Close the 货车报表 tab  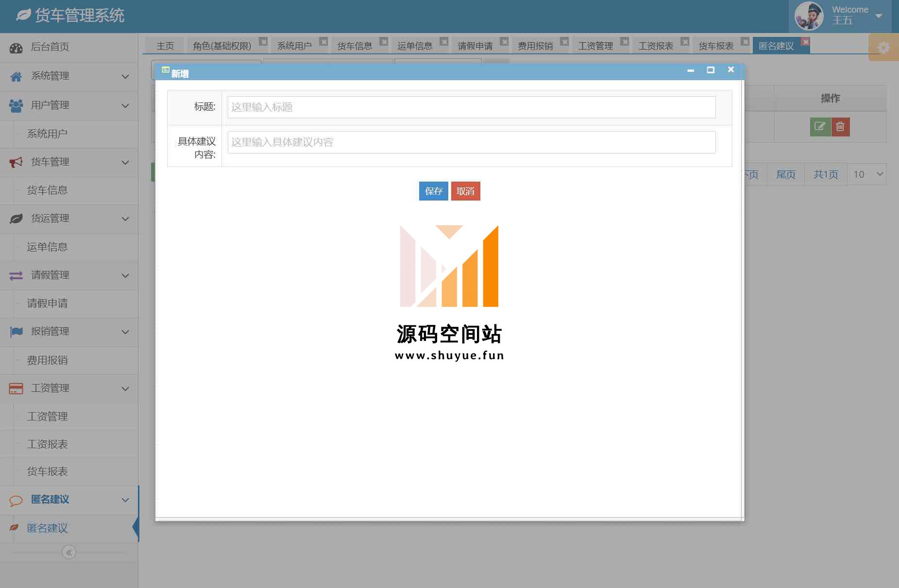745,41
